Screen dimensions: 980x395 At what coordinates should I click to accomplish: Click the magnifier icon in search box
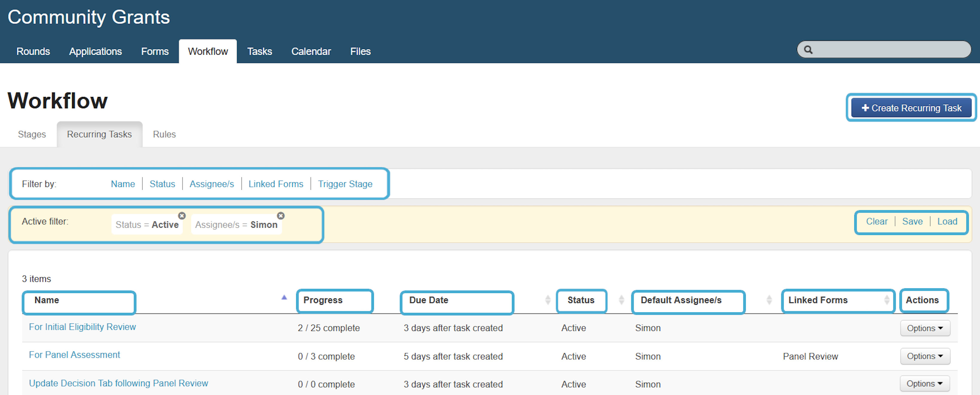808,50
